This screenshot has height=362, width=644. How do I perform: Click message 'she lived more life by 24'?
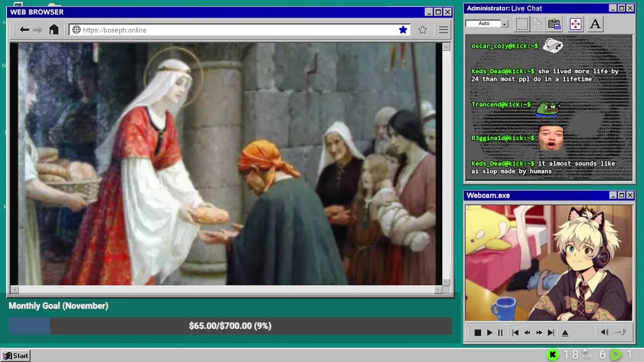pyautogui.click(x=545, y=75)
